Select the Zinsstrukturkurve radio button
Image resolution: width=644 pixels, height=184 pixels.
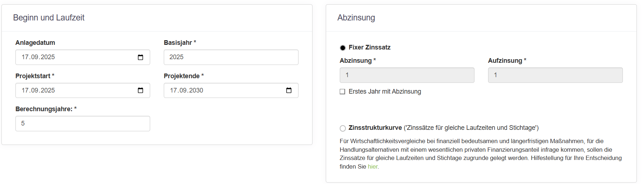(x=343, y=128)
